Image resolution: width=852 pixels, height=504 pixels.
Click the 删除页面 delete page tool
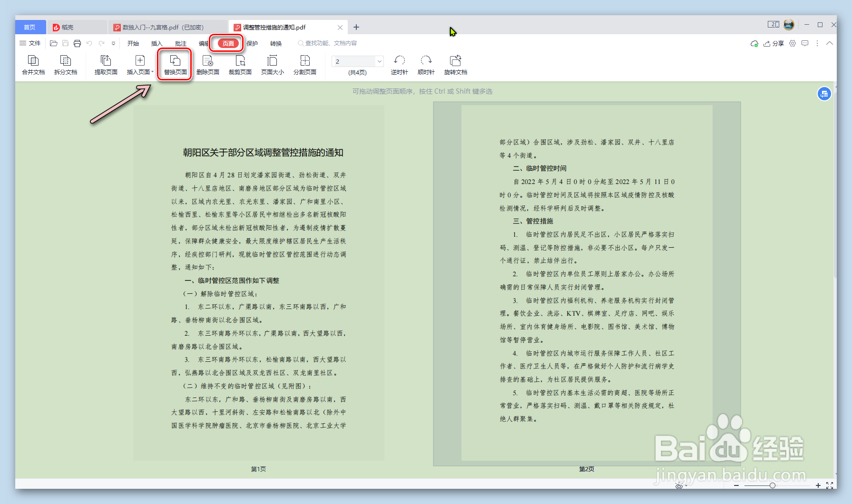[208, 65]
